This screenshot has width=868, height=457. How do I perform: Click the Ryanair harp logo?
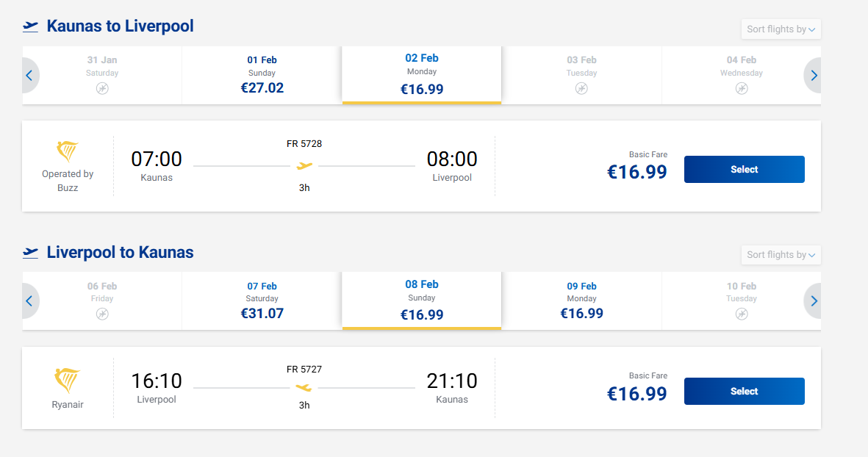click(68, 380)
